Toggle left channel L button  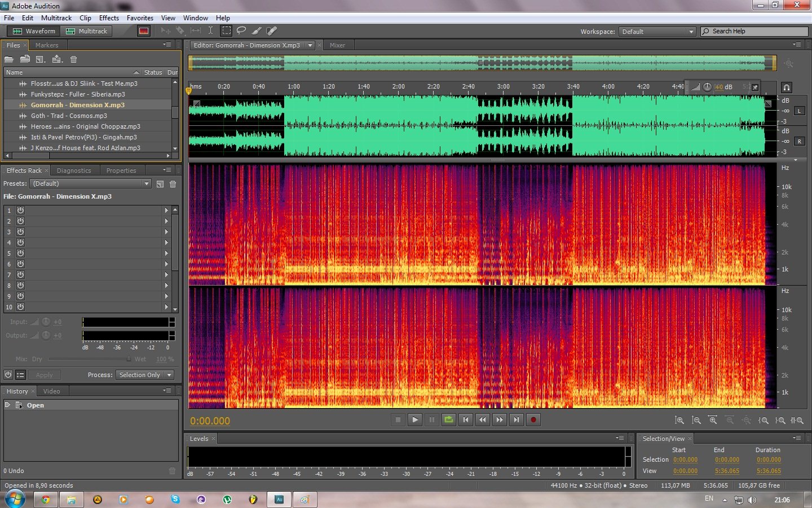799,111
